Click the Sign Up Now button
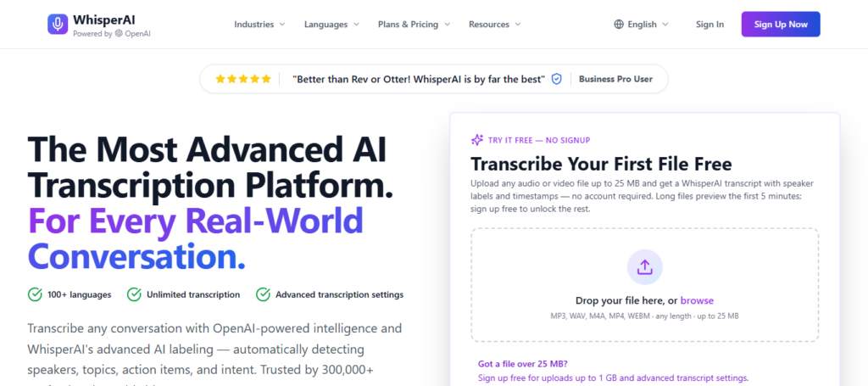 pos(781,25)
